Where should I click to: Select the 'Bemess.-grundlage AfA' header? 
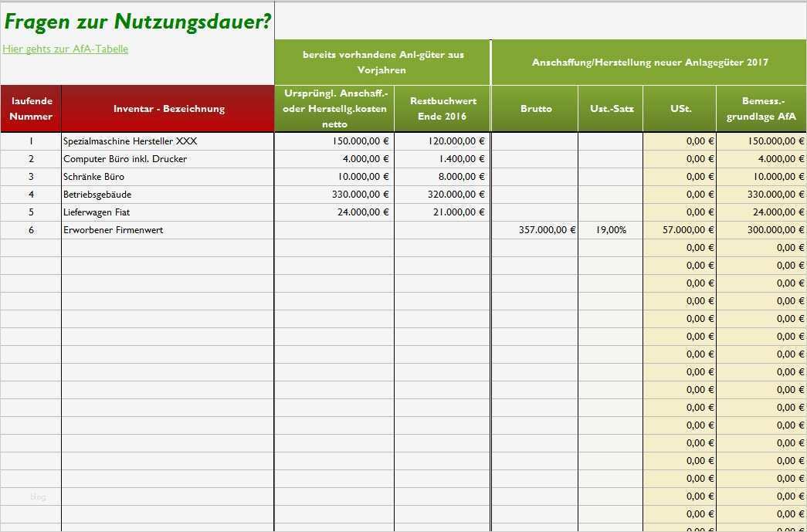pos(761,109)
